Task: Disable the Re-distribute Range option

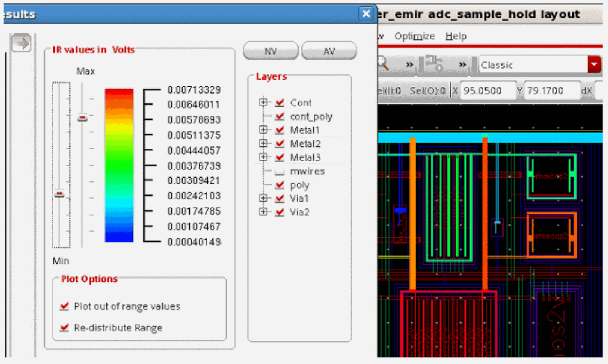Action: (65, 327)
